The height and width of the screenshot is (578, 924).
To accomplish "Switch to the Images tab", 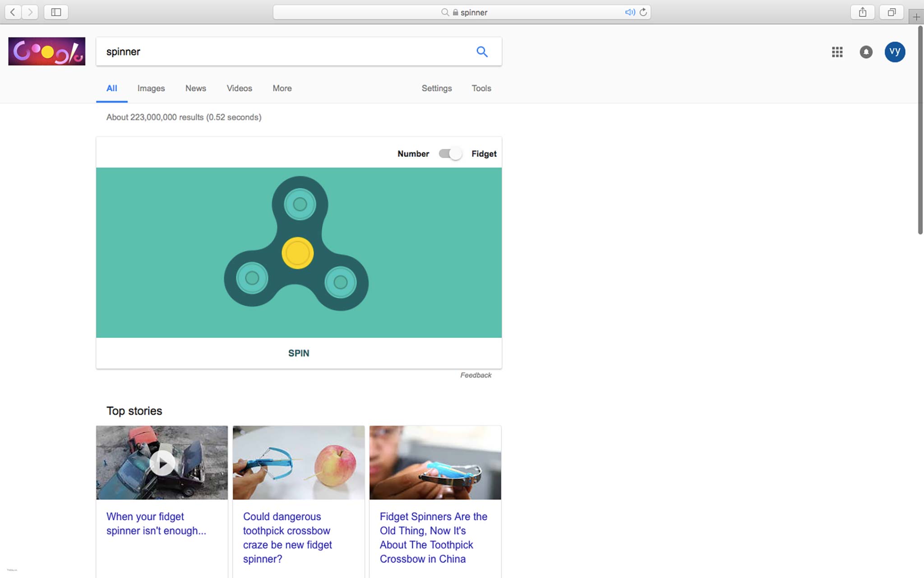I will [x=151, y=89].
